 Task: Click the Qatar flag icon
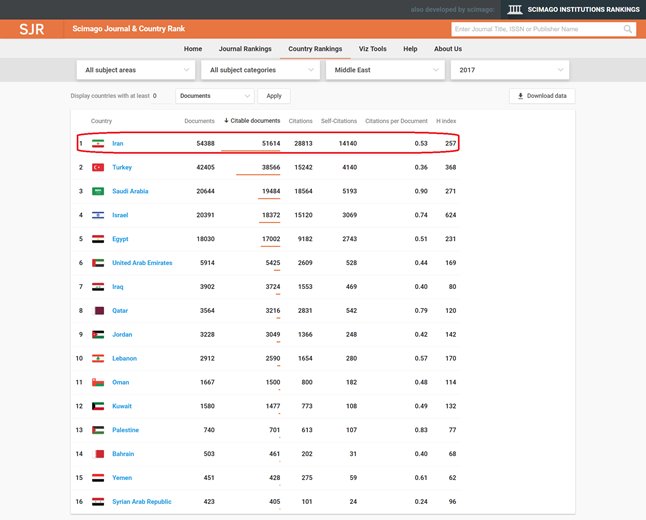98,311
